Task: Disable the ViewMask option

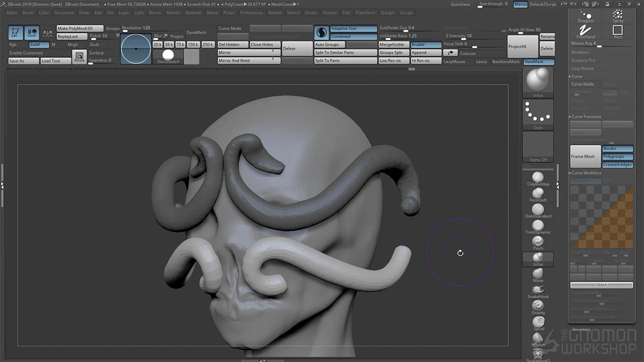Action: pyautogui.click(x=538, y=62)
